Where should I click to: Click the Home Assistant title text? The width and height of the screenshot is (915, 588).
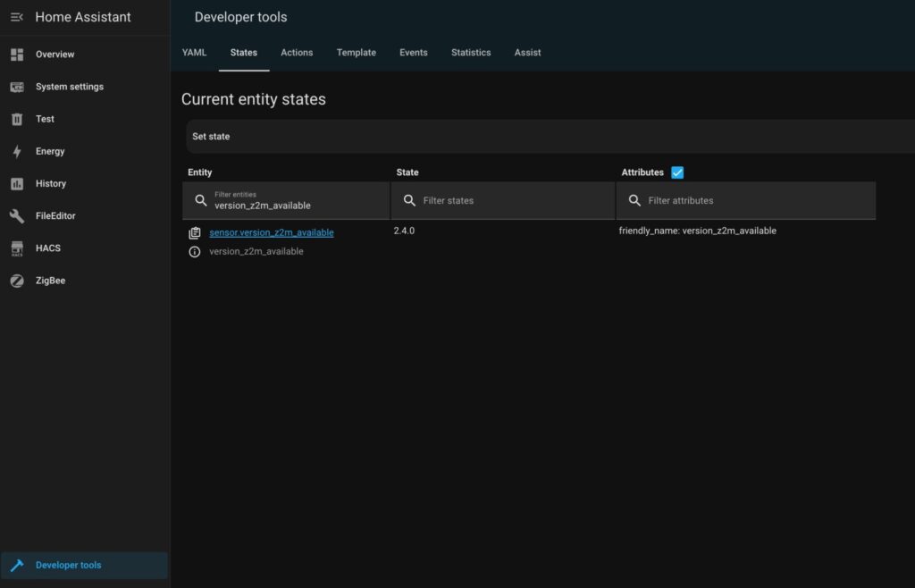point(83,17)
